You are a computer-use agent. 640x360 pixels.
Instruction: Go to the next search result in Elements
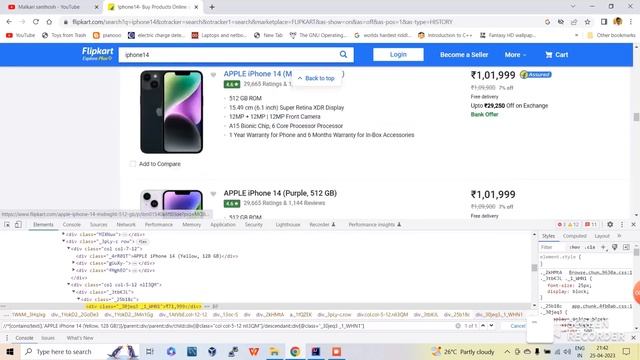[491, 326]
